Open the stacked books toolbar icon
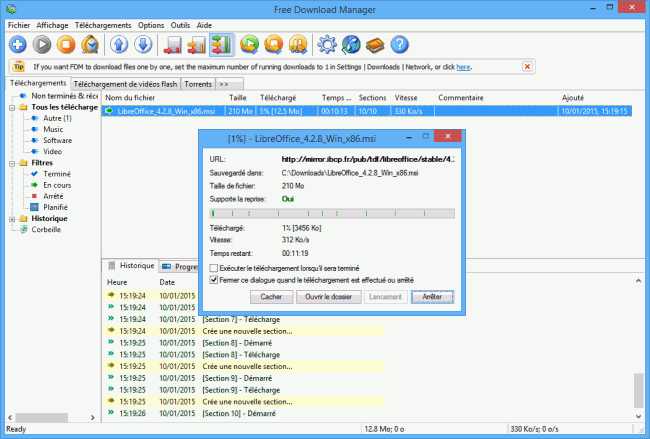The image size is (650, 439). 375,44
